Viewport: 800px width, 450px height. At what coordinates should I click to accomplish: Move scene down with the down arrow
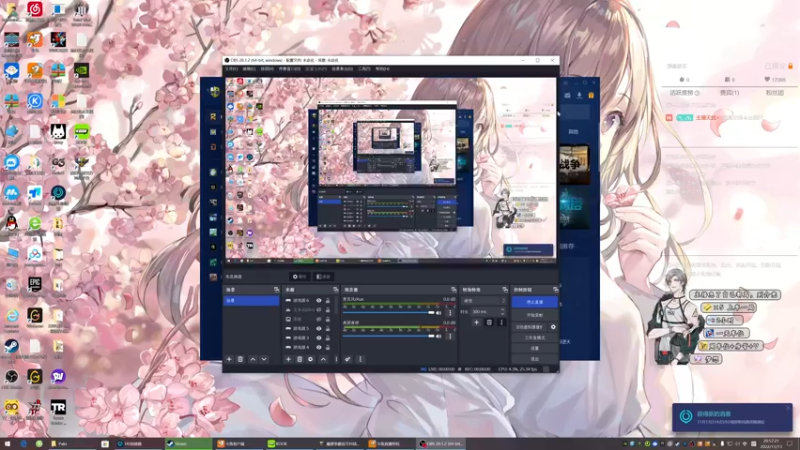(x=264, y=359)
